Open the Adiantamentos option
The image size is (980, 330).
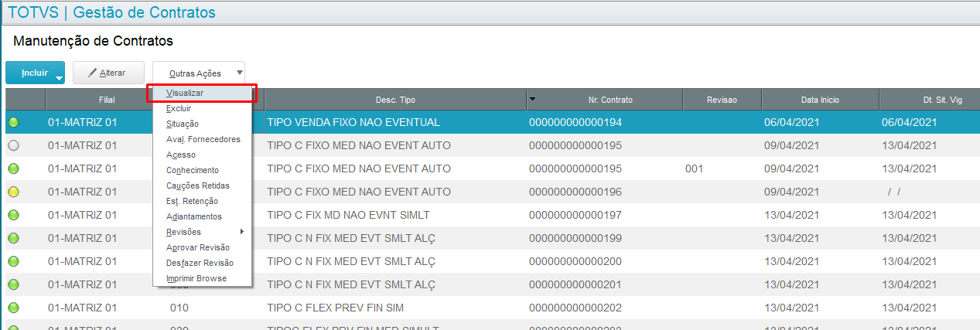tap(202, 216)
